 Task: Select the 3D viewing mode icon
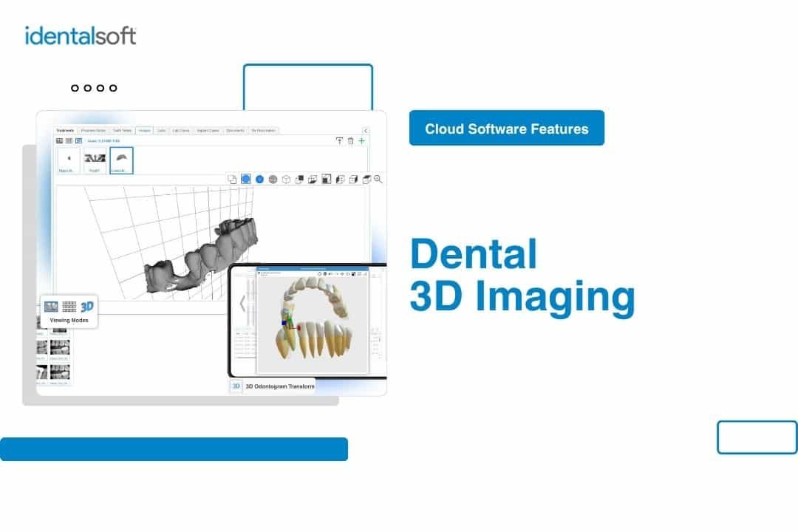tap(87, 305)
